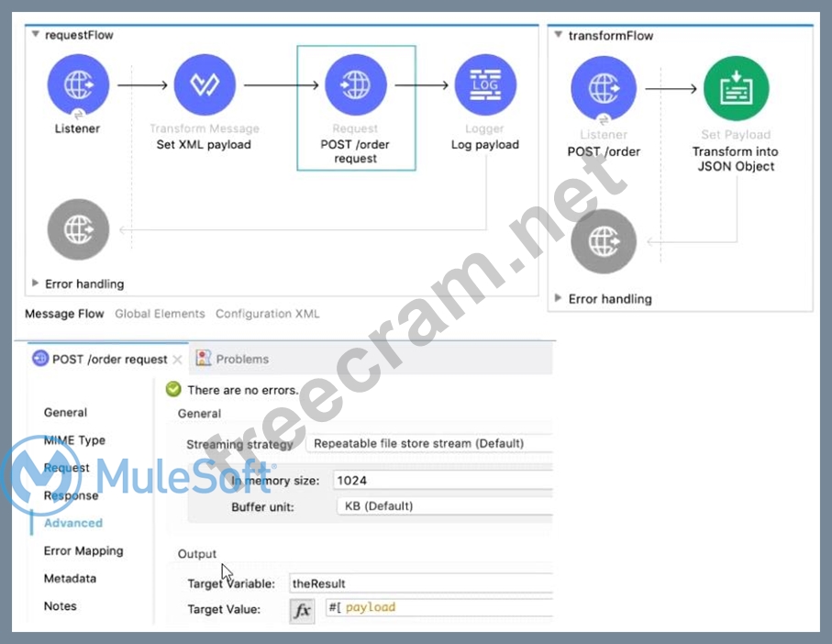The image size is (832, 644).
Task: Select the Transform Message Set XML payload icon
Action: tap(205, 85)
